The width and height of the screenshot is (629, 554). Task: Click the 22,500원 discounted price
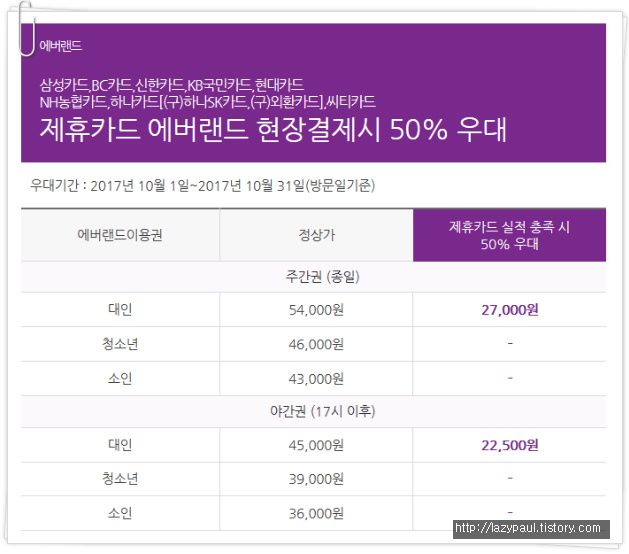pyautogui.click(x=510, y=445)
